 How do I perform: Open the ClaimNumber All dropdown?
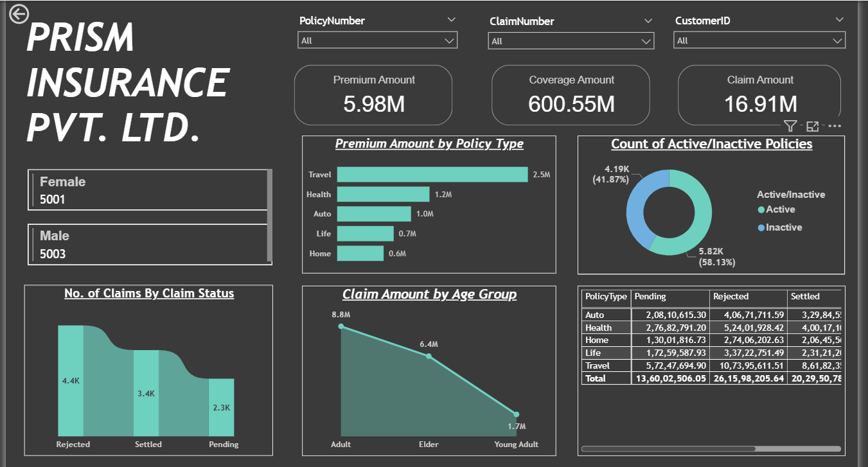point(570,41)
